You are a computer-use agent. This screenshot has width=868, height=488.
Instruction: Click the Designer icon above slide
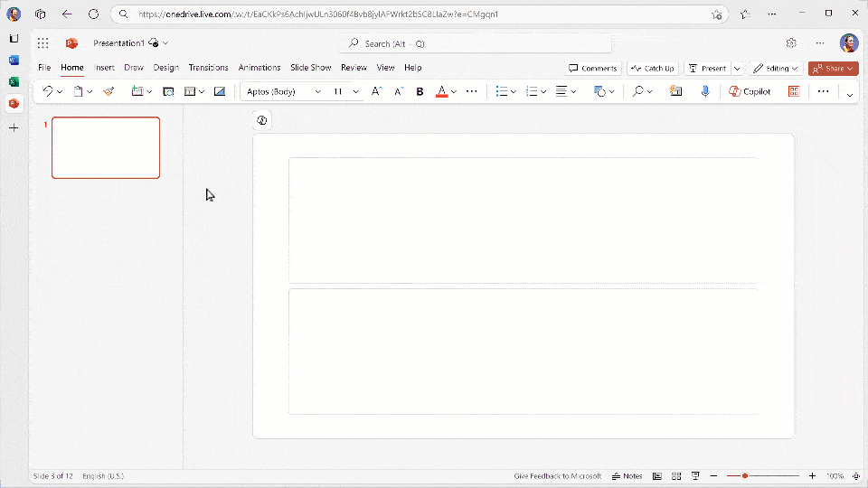(262, 120)
